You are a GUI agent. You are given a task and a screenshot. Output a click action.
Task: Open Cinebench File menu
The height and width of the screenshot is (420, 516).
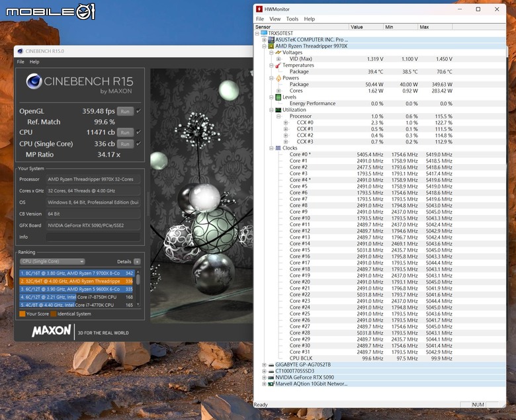pos(21,62)
